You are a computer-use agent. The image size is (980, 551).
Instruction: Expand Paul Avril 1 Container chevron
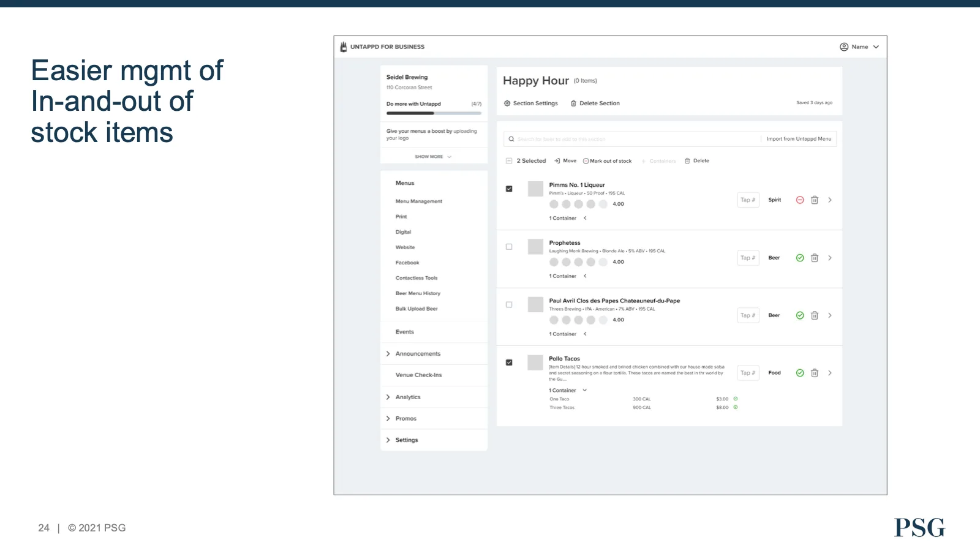(x=585, y=334)
